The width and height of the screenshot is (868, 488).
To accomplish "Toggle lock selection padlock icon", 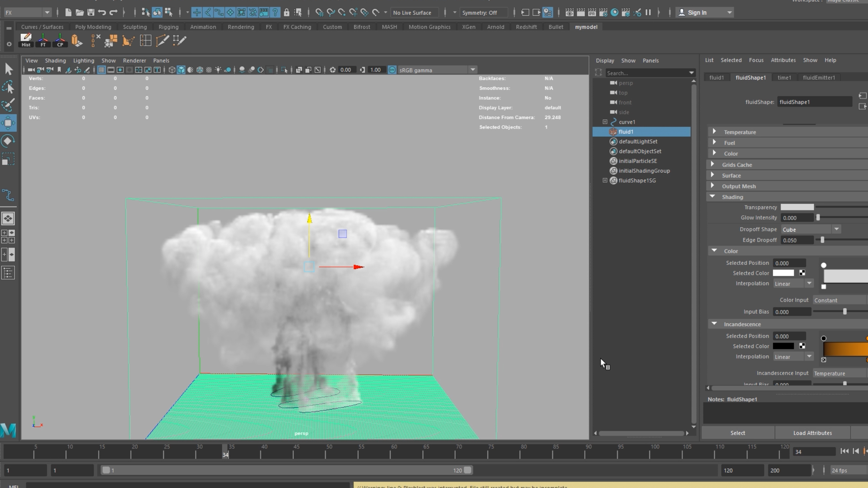I will 286,12.
